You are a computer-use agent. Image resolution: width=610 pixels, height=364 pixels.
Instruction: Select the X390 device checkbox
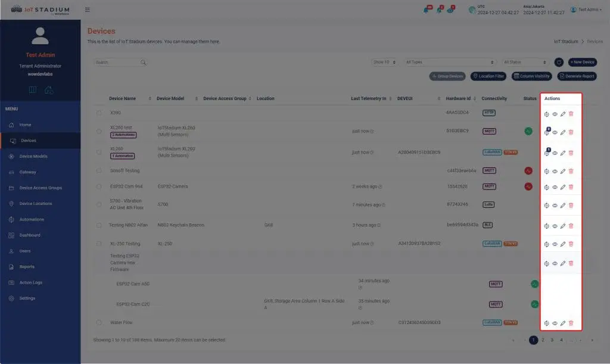(99, 113)
